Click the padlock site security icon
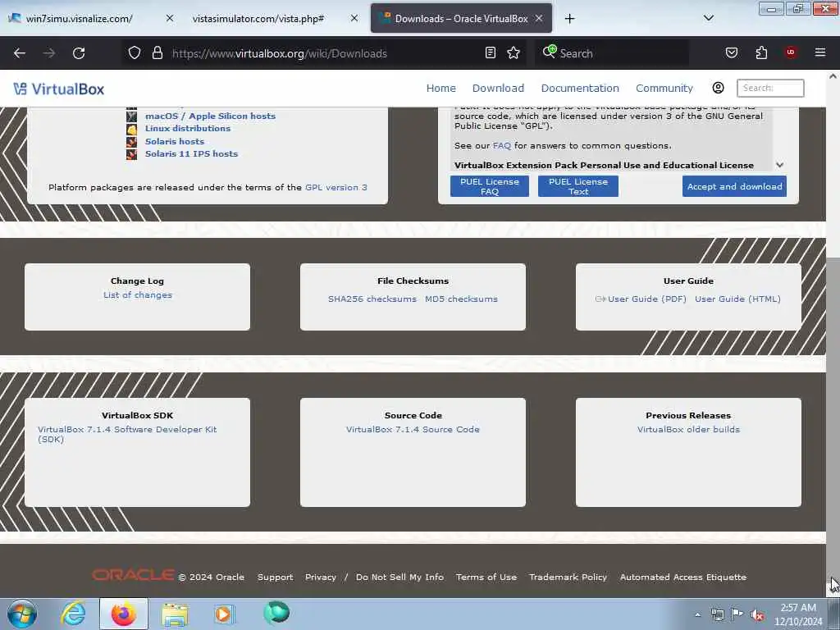 [x=157, y=52]
